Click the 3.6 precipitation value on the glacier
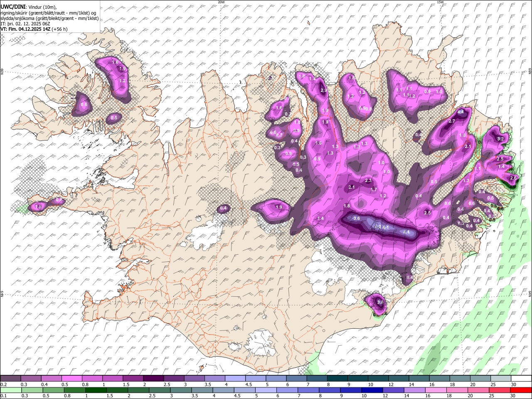Viewport: 532px width, 399px height. (356, 218)
